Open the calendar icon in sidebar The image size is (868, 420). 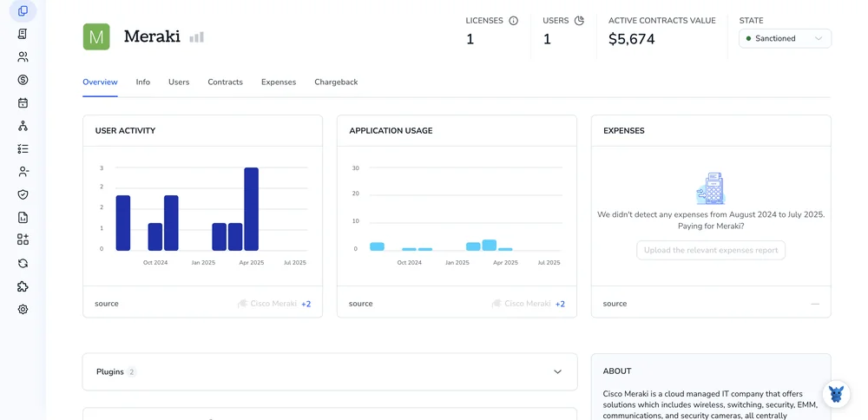click(23, 103)
